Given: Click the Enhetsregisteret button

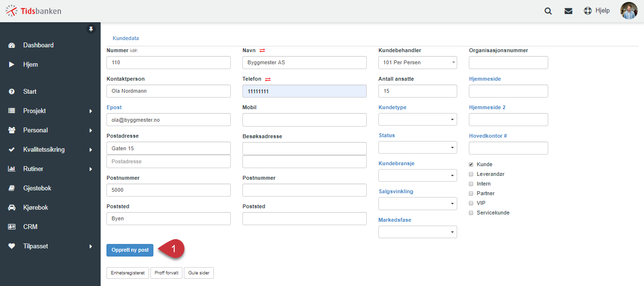Looking at the screenshot, I should point(128,273).
